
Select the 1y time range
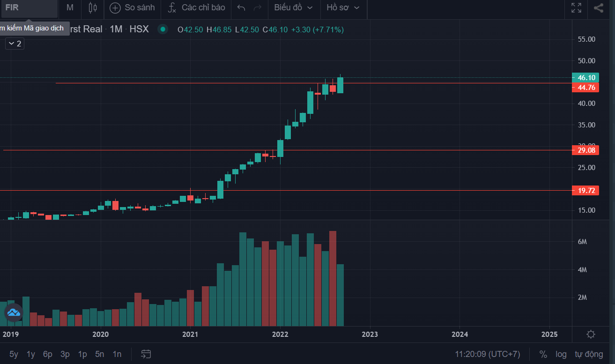click(31, 354)
